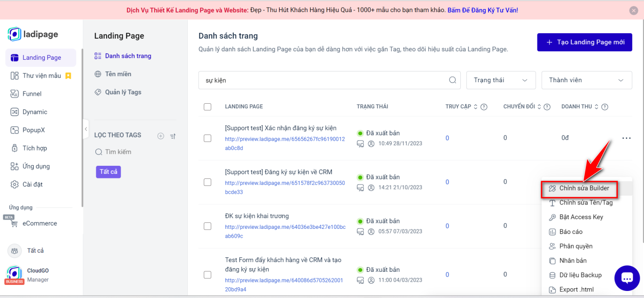Click the ladipage logo
The width and height of the screenshot is (644, 298).
point(33,34)
